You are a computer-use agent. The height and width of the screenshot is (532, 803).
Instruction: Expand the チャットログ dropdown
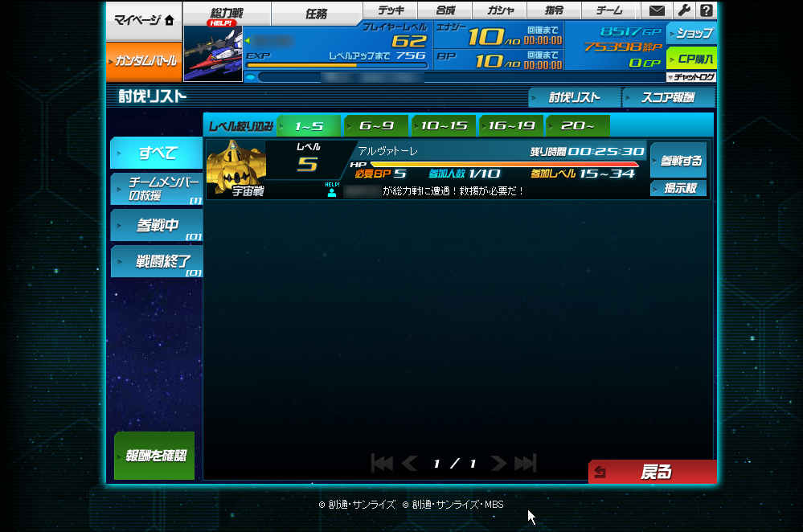(690, 77)
